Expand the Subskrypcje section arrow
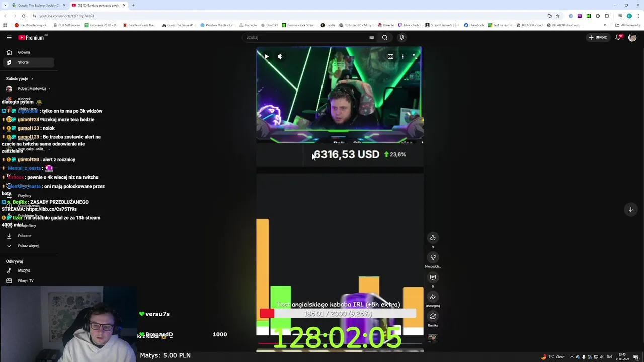Image resolution: width=644 pixels, height=362 pixels. coord(32,79)
